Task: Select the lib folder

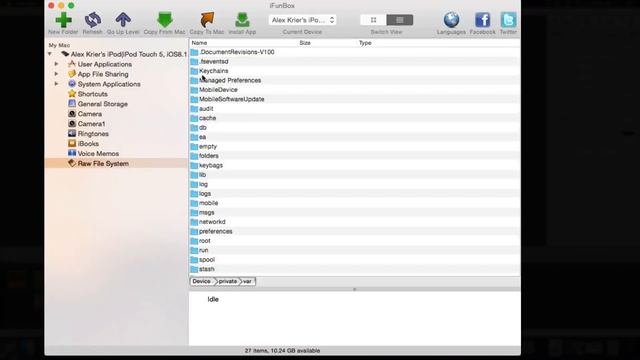Action: pos(355,175)
